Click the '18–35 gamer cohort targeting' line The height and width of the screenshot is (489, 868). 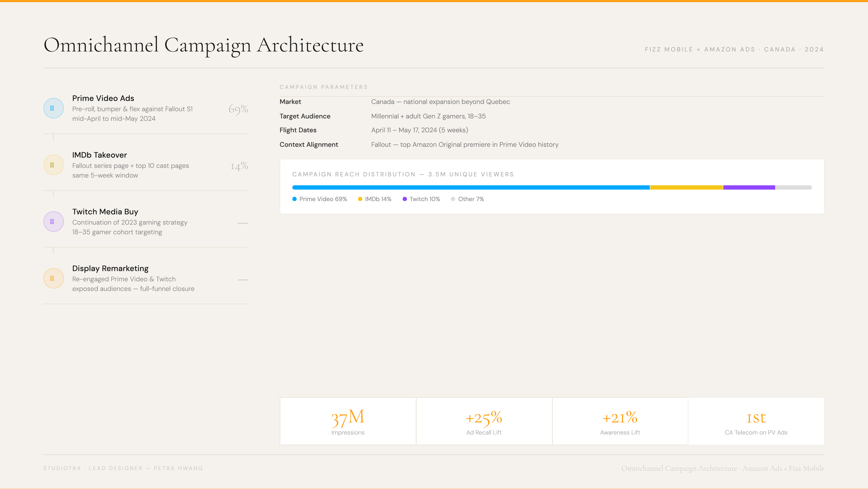(x=117, y=232)
